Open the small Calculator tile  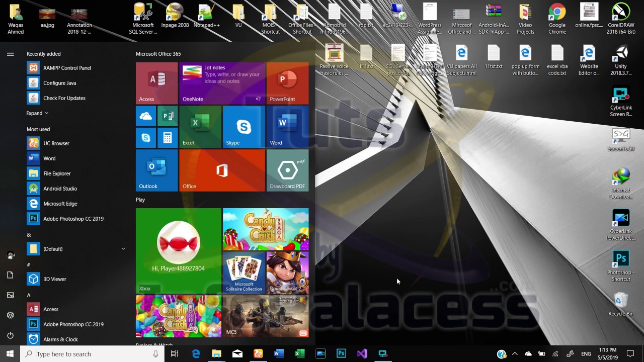click(168, 138)
